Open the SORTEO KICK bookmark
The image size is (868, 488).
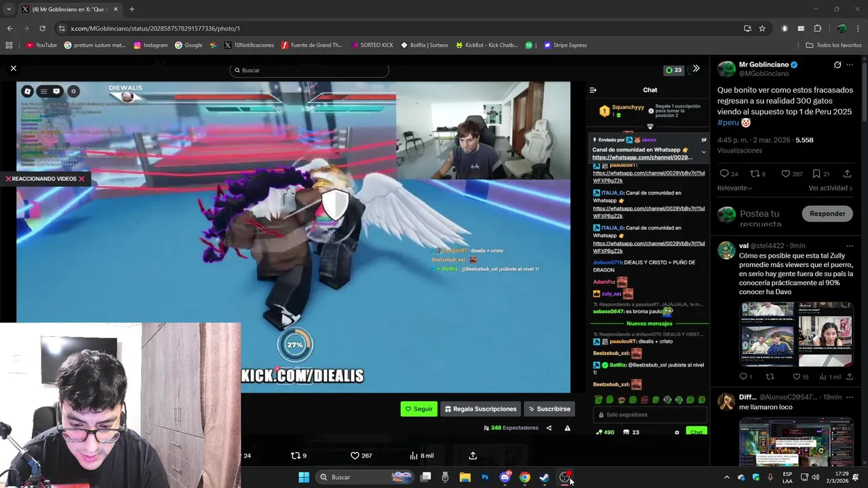coord(372,45)
